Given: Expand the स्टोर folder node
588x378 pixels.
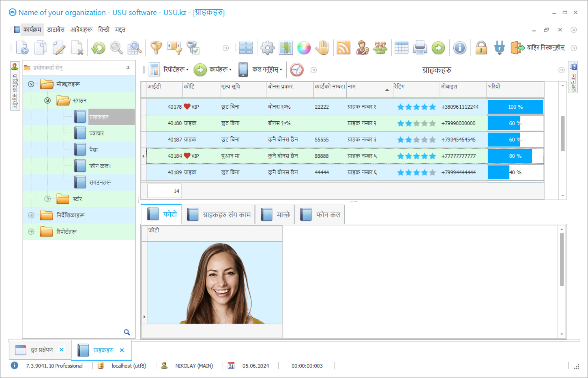Looking at the screenshot, I should pyautogui.click(x=48, y=199).
